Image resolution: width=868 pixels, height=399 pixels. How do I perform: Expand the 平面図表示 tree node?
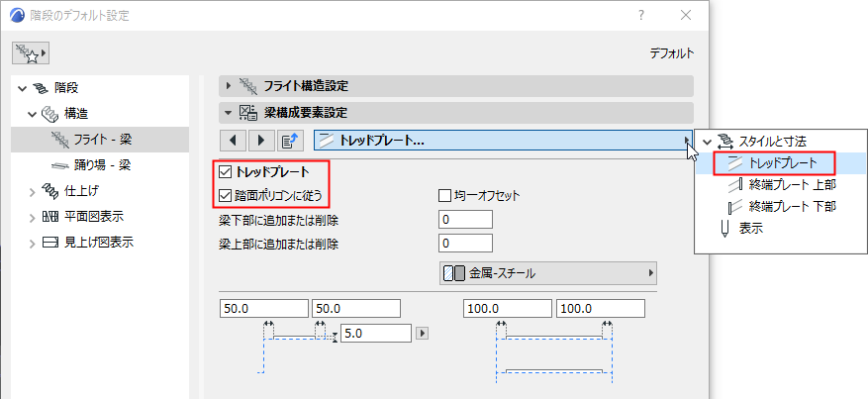point(32,217)
